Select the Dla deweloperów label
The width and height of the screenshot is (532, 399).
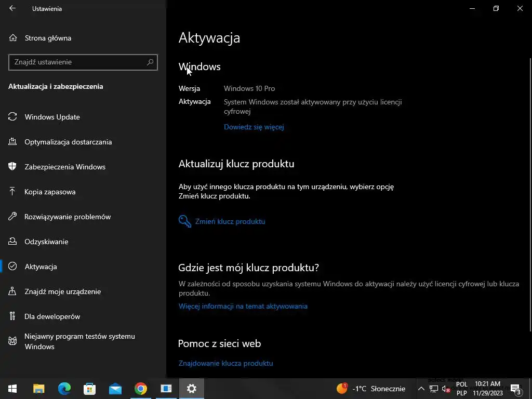(x=52, y=316)
